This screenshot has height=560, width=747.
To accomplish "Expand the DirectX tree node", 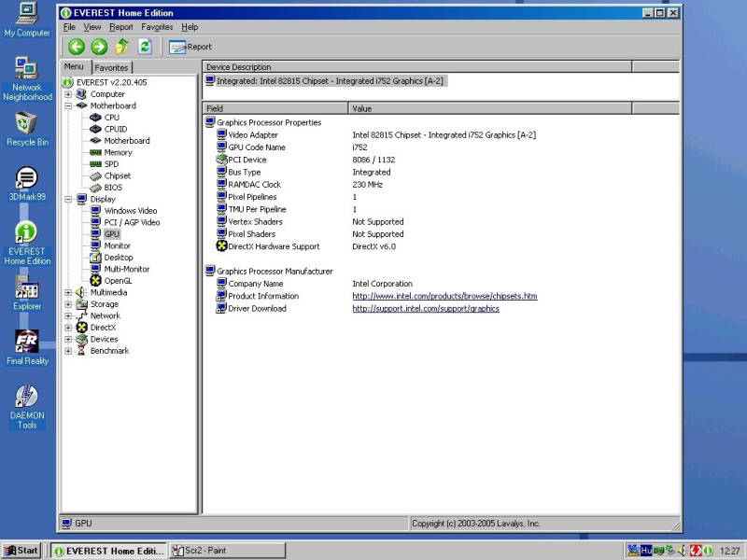I will pyautogui.click(x=68, y=328).
